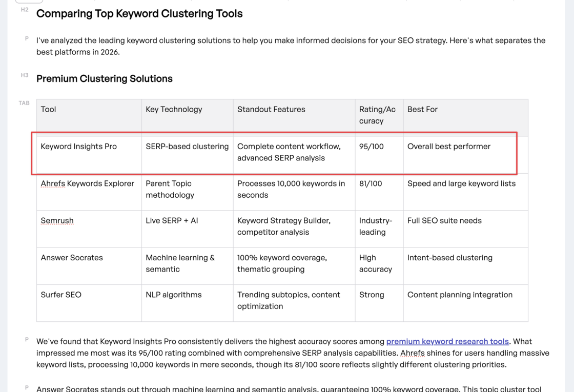The width and height of the screenshot is (574, 392).
Task: Click the 'Keyword Insights Pro' table cell
Action: [89, 155]
